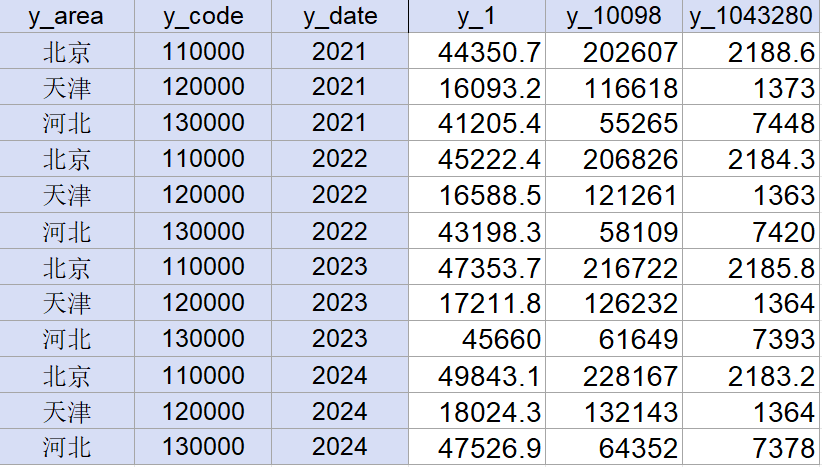This screenshot has width=822, height=467.
Task: Select the cell with value 202607
Action: [614, 52]
